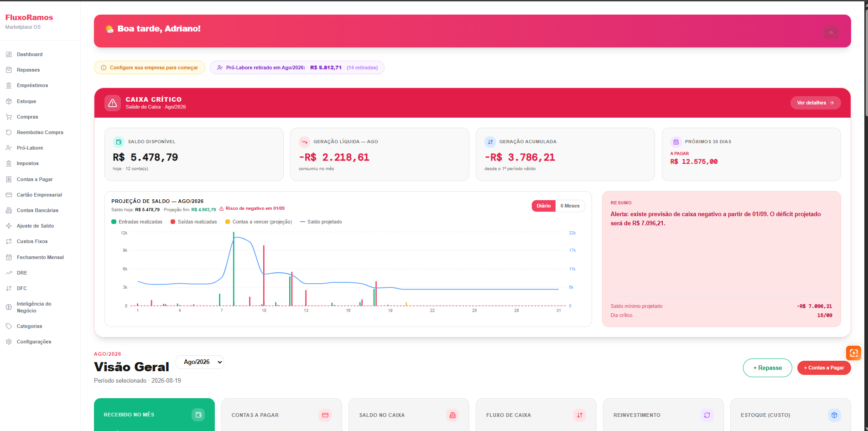This screenshot has width=868, height=431.
Task: Click the Reinvestimento refresh icon
Action: coord(707,415)
